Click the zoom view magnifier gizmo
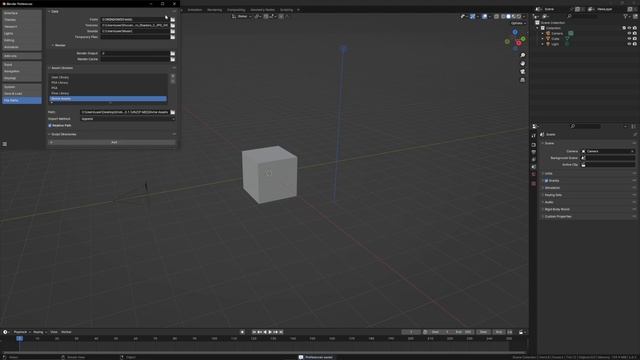Screen dimensions: 640x360 [522, 55]
